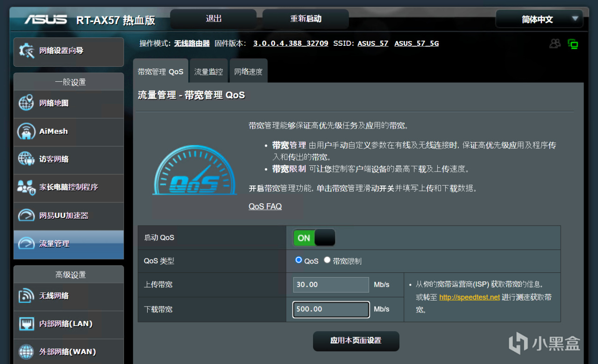The height and width of the screenshot is (364, 598).
Task: Select the 带宽限制 radio button
Action: 327,260
